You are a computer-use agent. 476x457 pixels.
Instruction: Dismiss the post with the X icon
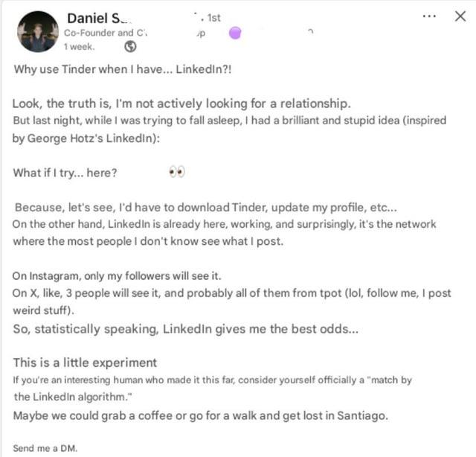[x=460, y=16]
